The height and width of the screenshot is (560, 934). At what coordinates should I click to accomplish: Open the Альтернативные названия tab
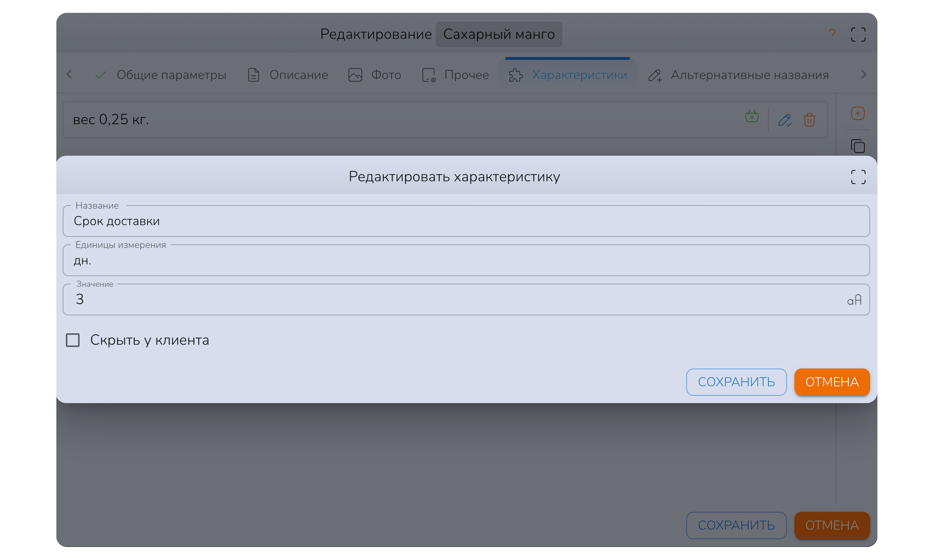738,75
